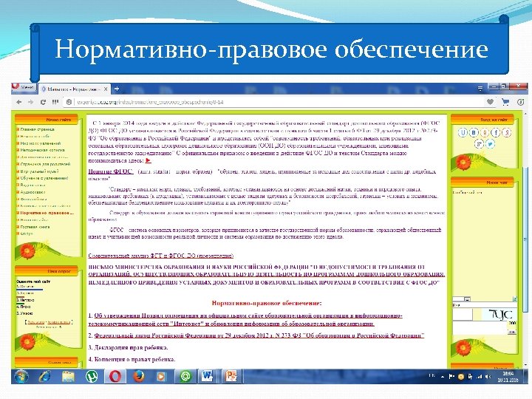Click poll option '3. Неплохо'
Image resolution: width=532 pixels, height=399 pixels.
tap(25, 300)
